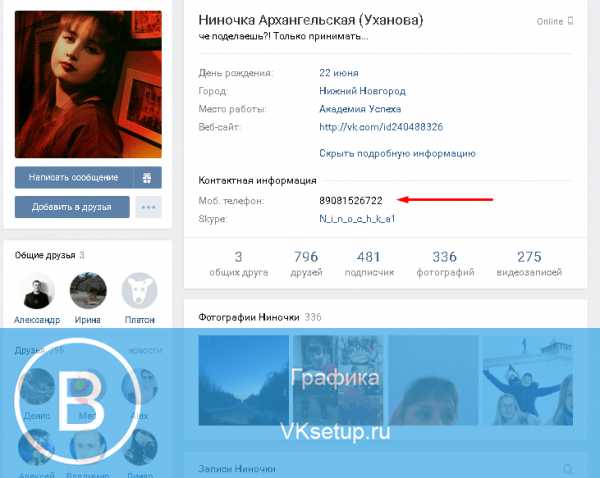This screenshot has width=600, height=478.
Task: Open Александр's friend avatar
Action: (37, 291)
